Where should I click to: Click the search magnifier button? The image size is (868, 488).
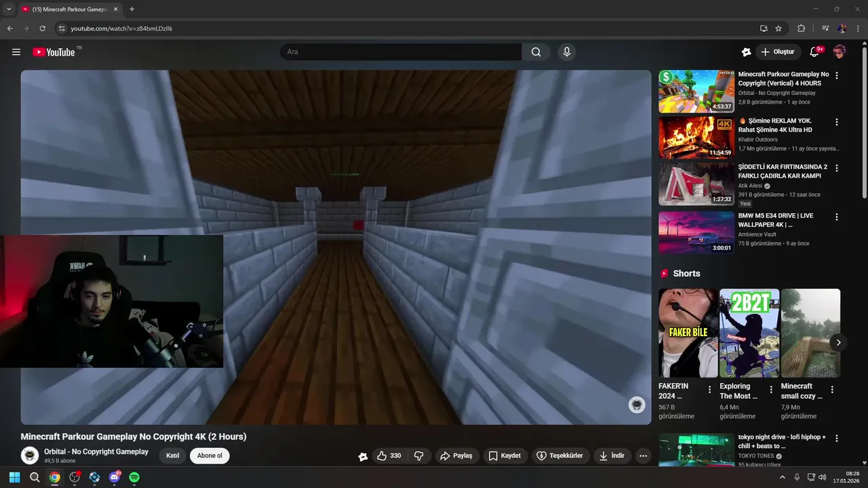point(536,52)
